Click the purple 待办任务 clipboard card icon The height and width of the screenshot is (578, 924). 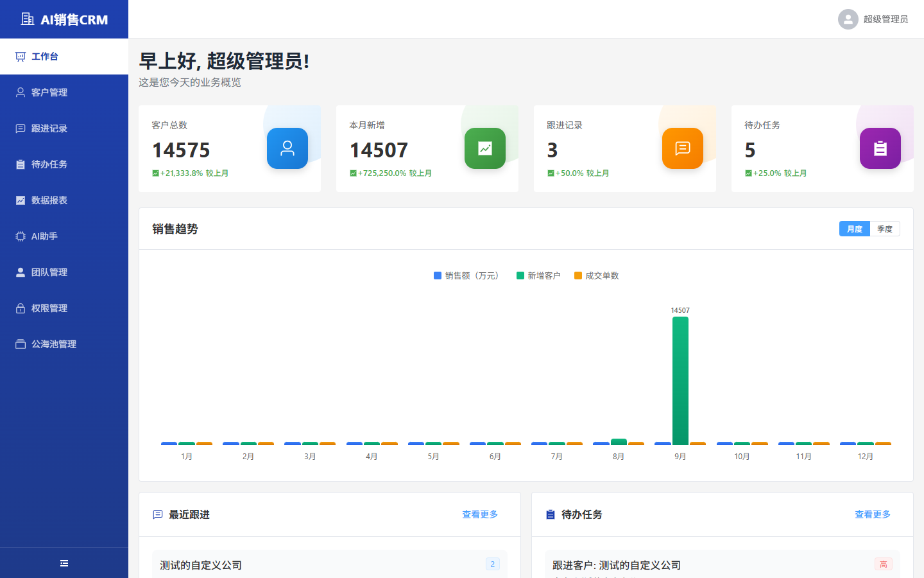880,148
